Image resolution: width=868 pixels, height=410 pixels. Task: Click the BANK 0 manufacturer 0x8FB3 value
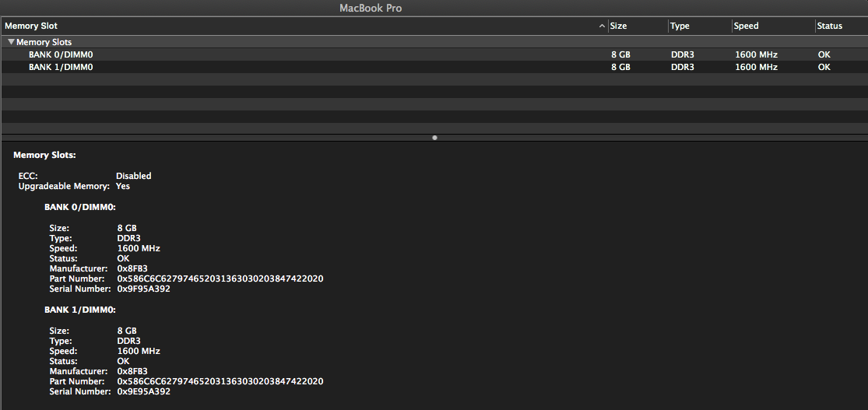click(132, 268)
